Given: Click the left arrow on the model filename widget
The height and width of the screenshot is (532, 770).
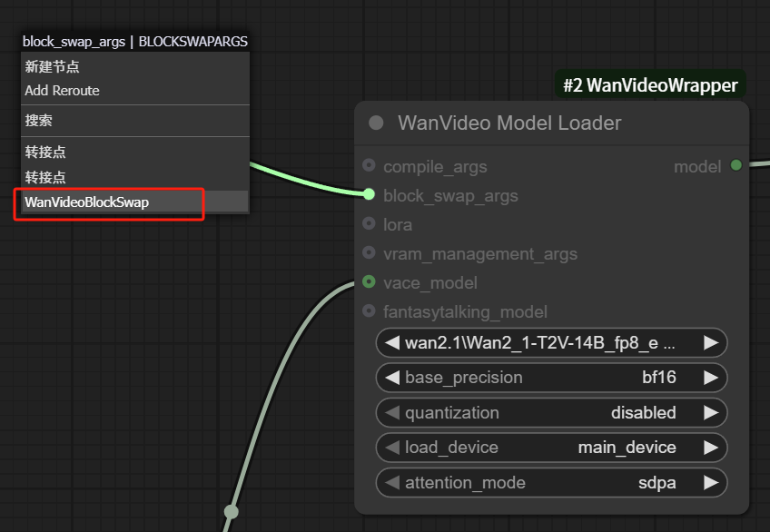Looking at the screenshot, I should point(391,342).
